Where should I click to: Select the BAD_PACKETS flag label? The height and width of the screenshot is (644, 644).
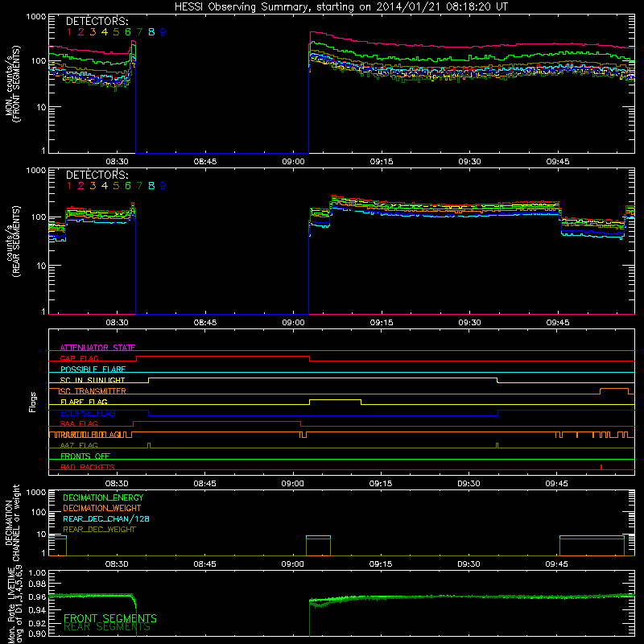coord(88,467)
